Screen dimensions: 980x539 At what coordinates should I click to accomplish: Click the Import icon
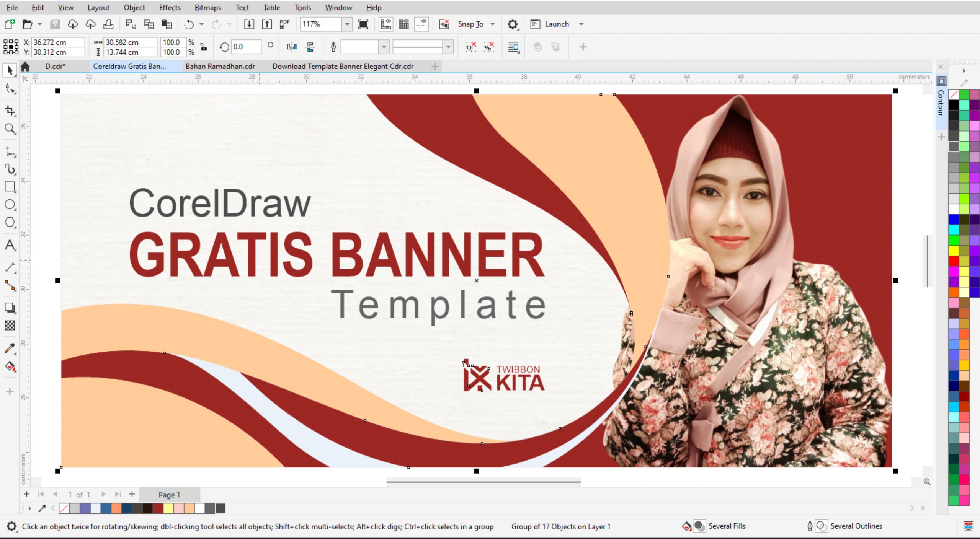tap(249, 24)
